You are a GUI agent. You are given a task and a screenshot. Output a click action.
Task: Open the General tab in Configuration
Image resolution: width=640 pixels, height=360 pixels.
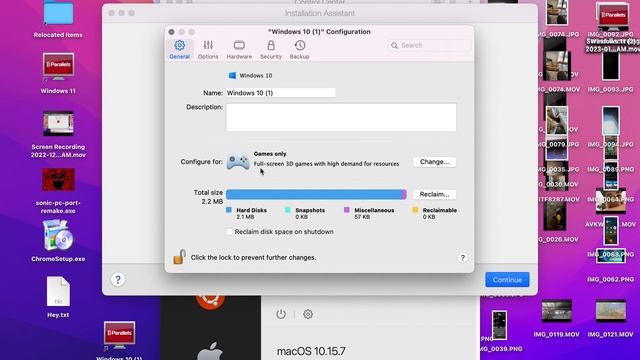click(x=180, y=50)
